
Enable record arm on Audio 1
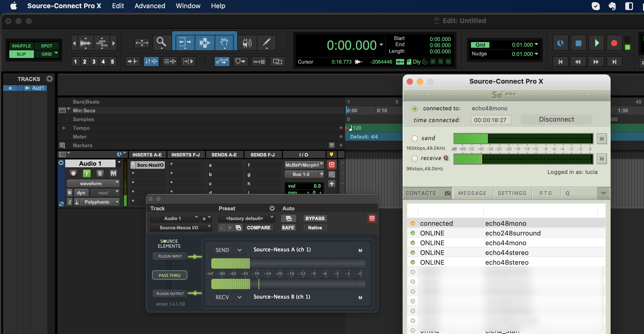(x=73, y=174)
